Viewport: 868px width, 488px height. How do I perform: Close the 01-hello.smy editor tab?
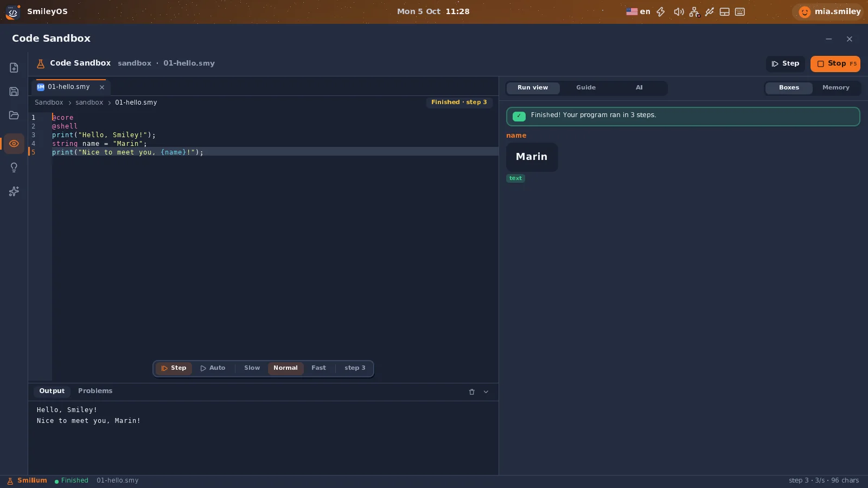[x=102, y=87]
